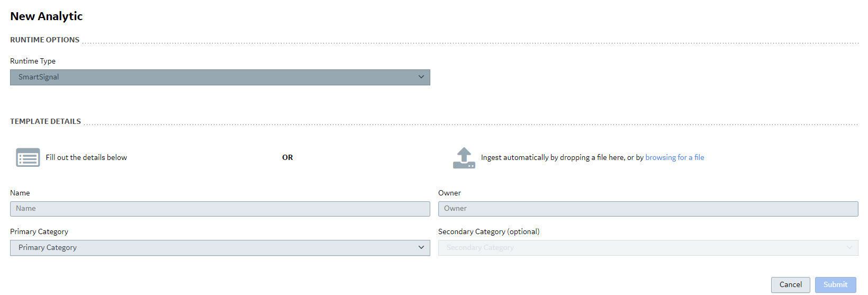This screenshot has height=295, width=868.
Task: Click the Runtime Type field label
Action: coord(33,61)
